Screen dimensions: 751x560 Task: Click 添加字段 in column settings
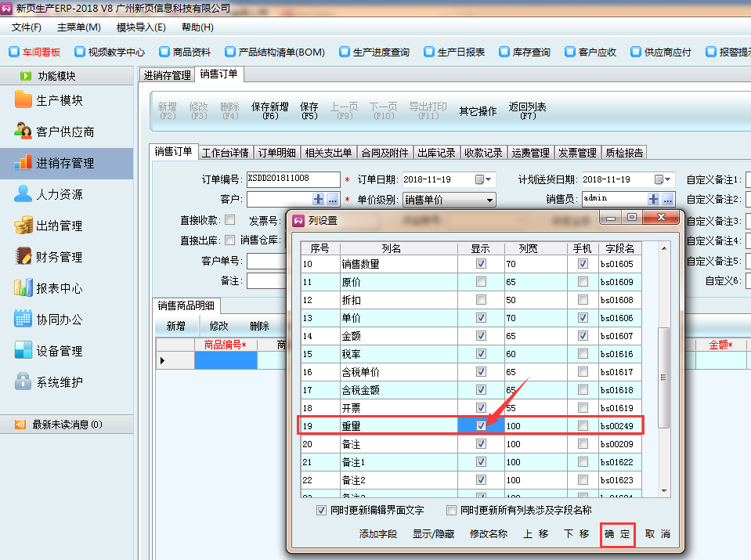click(378, 534)
